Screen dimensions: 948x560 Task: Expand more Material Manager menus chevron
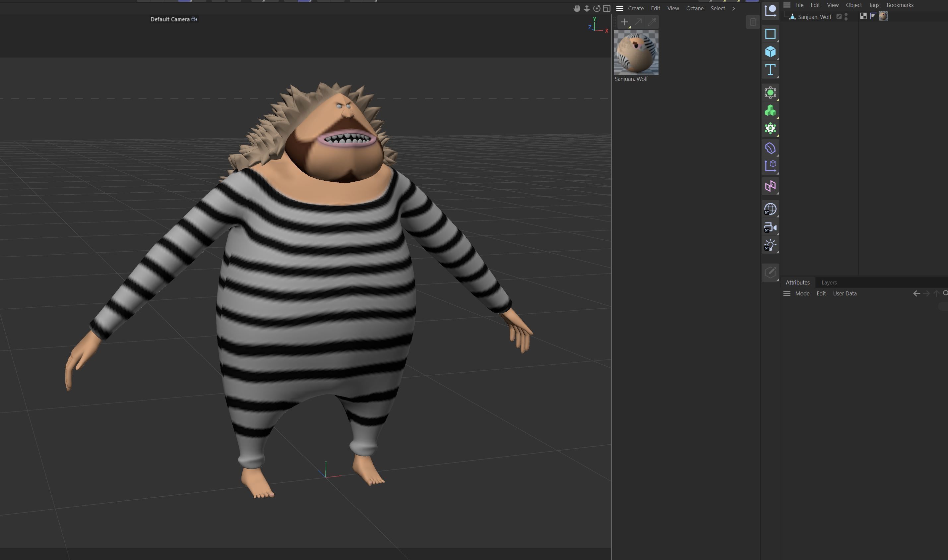pos(733,8)
